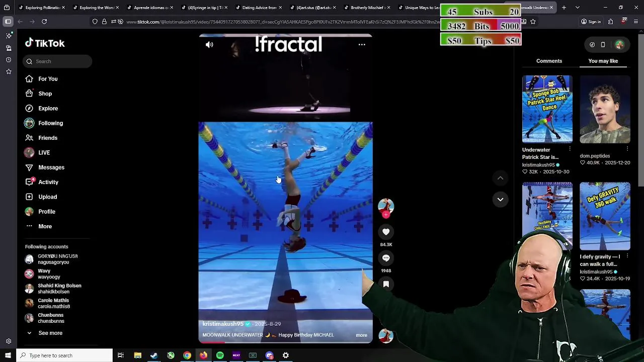Follow kristimakush95 via the red plus badge
Screen dimensions: 644x362
coord(386,215)
